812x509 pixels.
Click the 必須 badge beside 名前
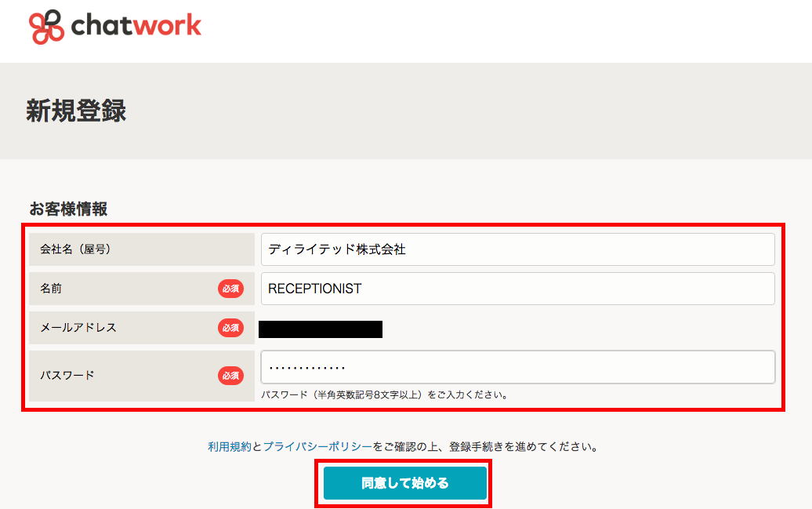230,289
